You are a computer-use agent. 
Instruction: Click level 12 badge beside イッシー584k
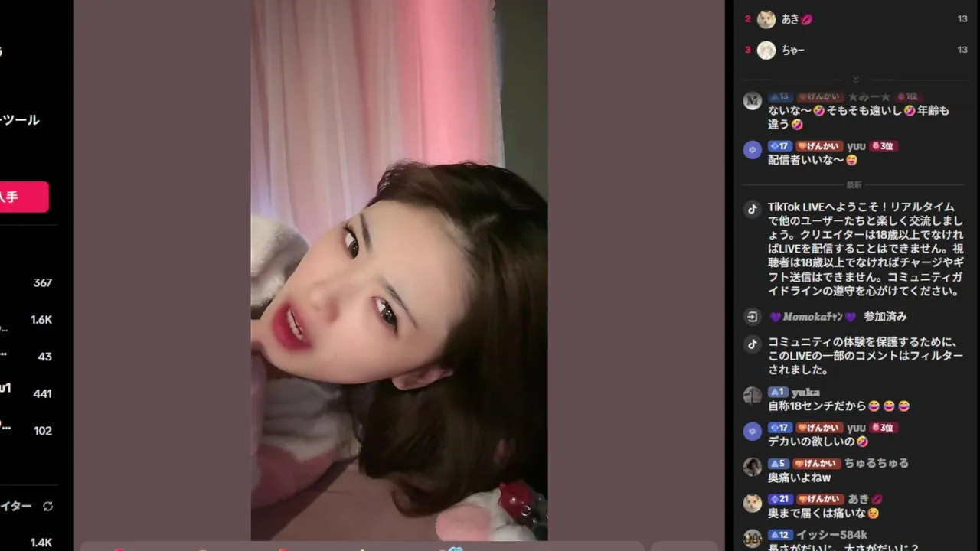coord(779,535)
